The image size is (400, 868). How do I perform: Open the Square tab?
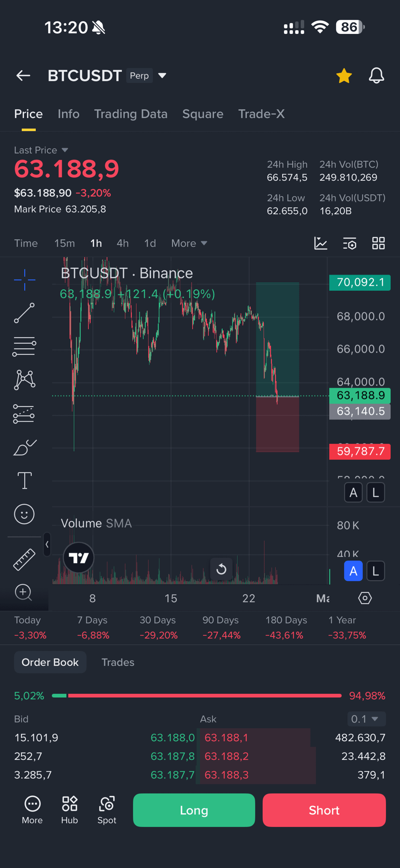(203, 114)
